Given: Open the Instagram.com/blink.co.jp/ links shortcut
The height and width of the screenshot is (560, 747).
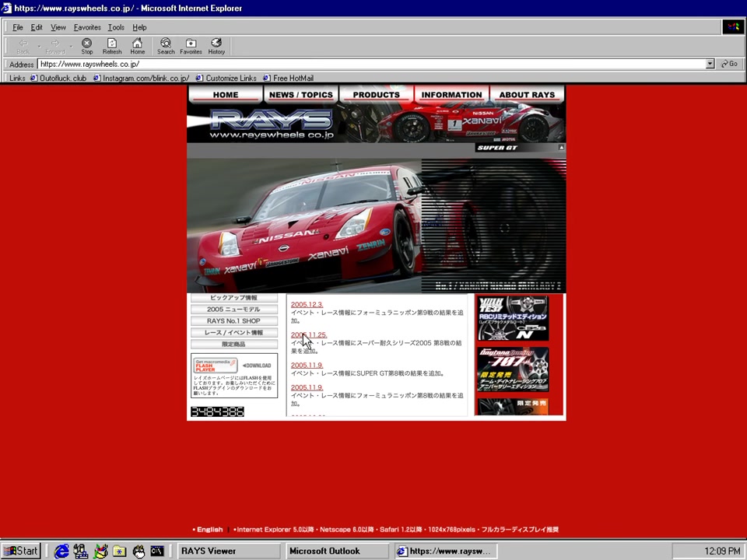Looking at the screenshot, I should tap(142, 78).
